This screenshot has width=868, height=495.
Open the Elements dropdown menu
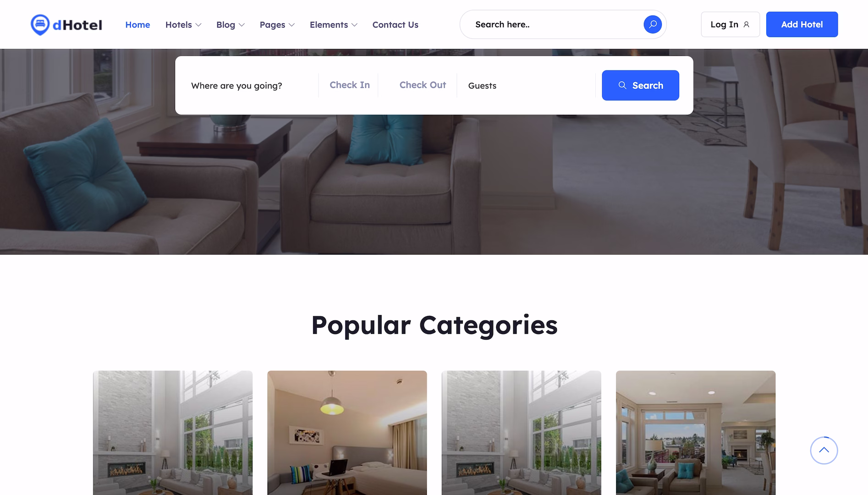click(x=333, y=25)
